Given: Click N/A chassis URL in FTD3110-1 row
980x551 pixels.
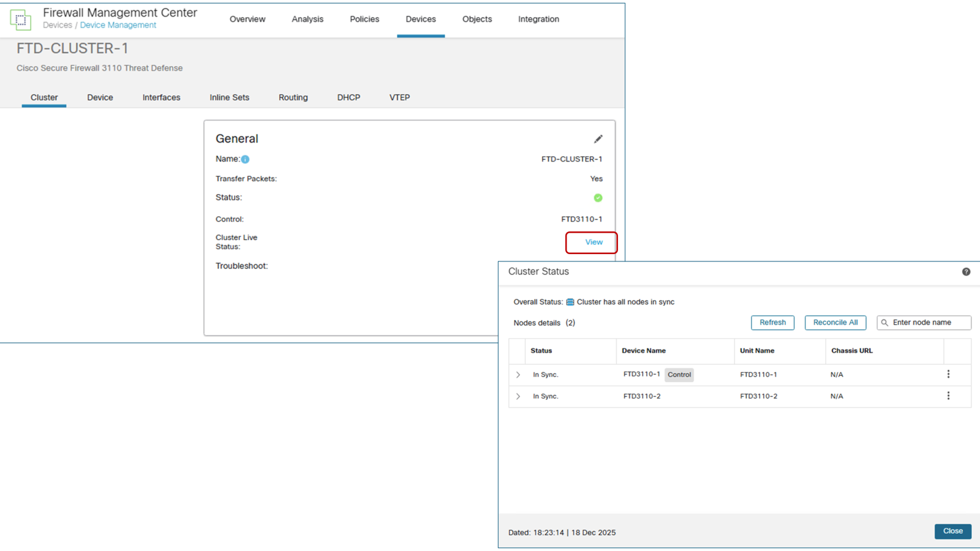Looking at the screenshot, I should [x=837, y=375].
